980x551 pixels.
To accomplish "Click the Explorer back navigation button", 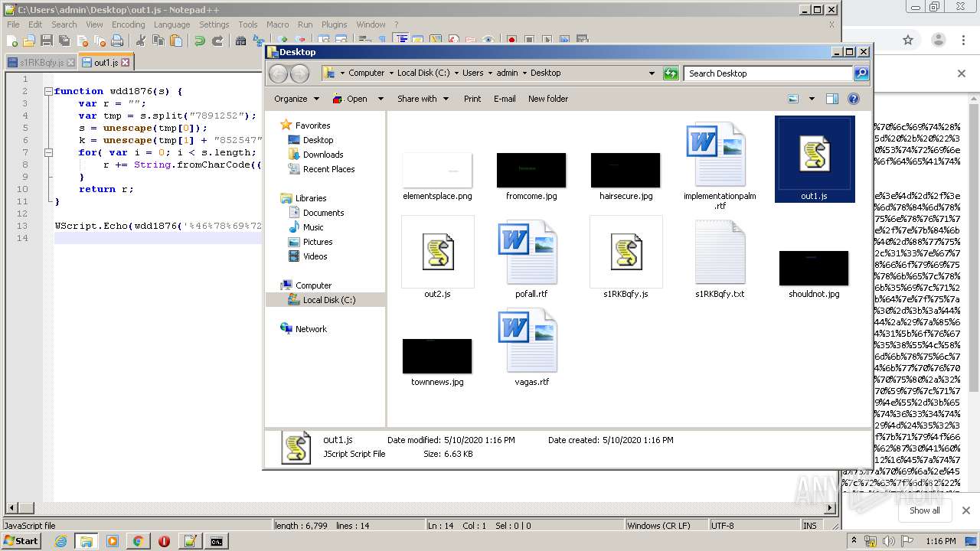I will [x=279, y=73].
